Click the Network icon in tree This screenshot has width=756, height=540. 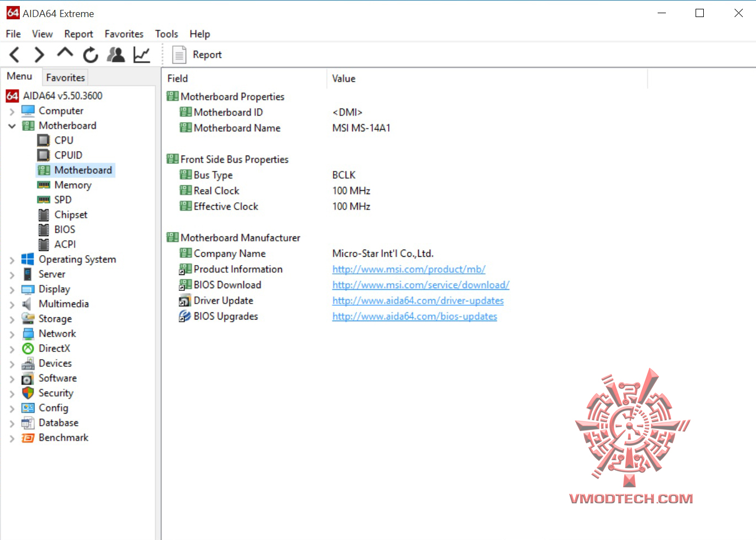point(28,333)
